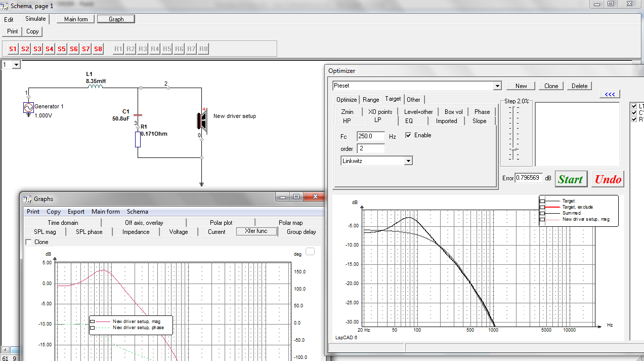Viewport: 644px width, 361px height.
Task: Click the R2 recall button
Action: coord(131,49)
